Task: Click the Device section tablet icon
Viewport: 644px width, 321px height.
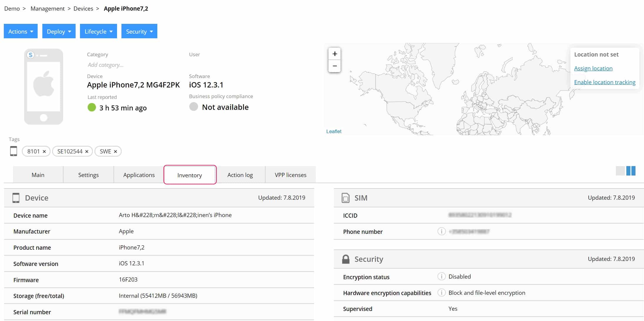Action: click(x=16, y=198)
